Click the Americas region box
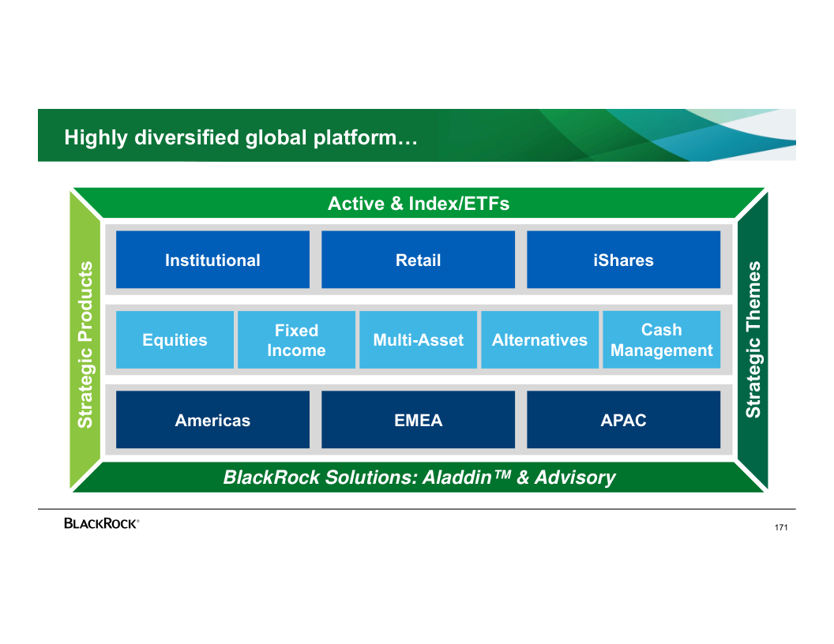 click(212, 420)
